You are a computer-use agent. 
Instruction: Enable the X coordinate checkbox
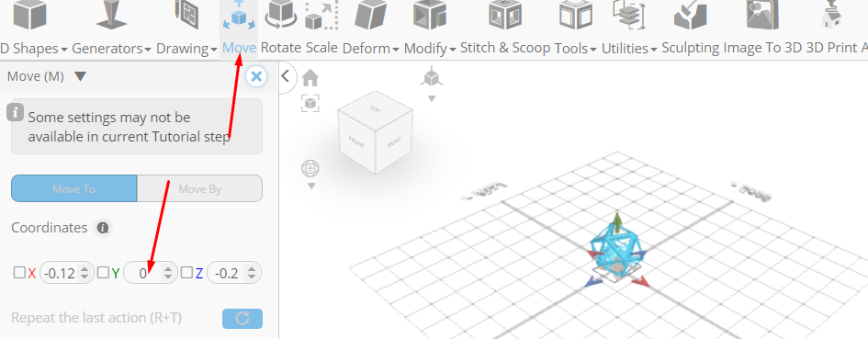tap(19, 273)
